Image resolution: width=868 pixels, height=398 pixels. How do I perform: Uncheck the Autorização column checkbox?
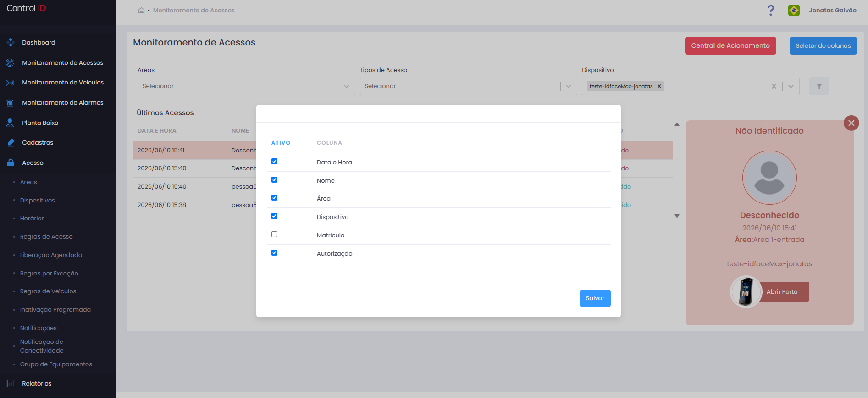274,253
